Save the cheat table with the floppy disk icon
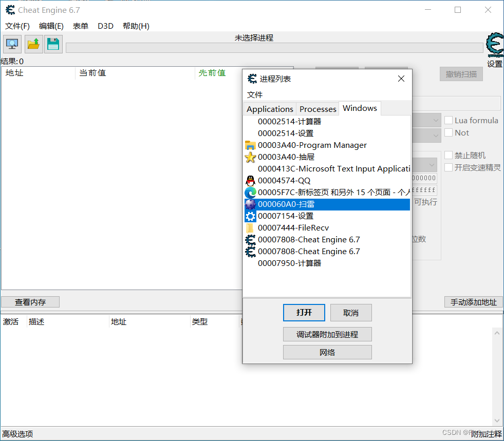This screenshot has width=504, height=441. click(x=53, y=44)
